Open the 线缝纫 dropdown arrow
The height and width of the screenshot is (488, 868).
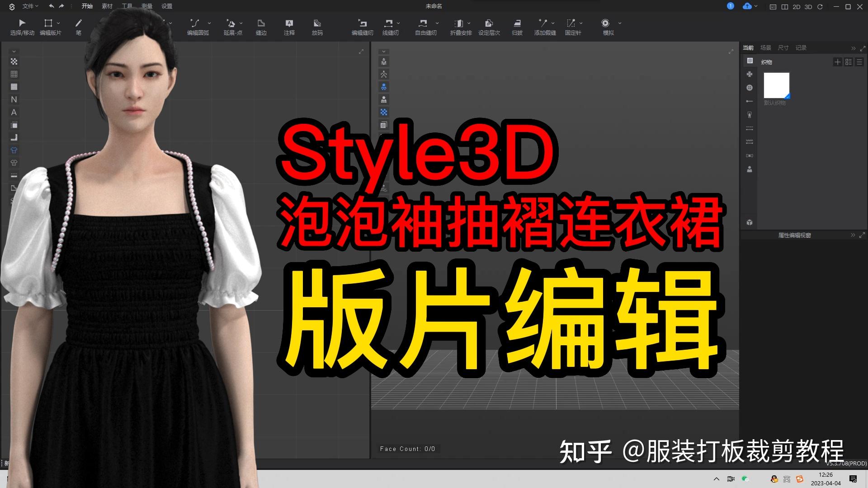tap(397, 23)
